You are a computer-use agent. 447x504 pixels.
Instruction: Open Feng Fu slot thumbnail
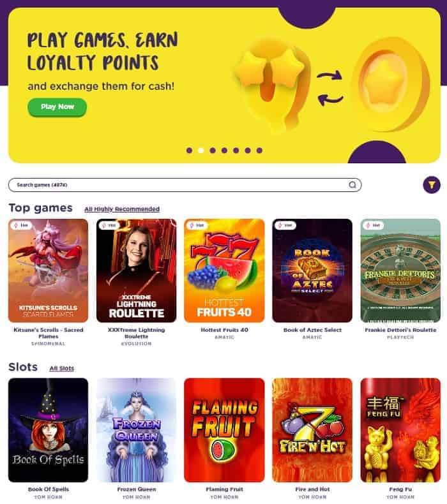pyautogui.click(x=400, y=430)
